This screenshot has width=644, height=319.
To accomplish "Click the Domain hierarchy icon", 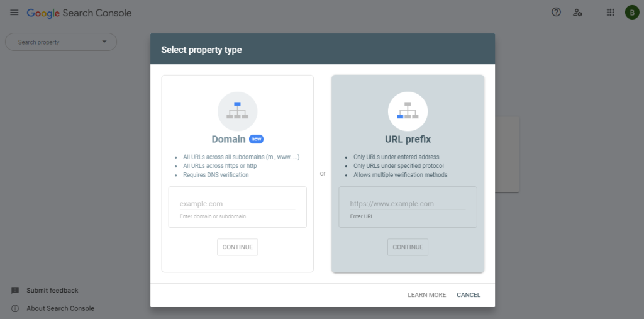I will click(237, 111).
